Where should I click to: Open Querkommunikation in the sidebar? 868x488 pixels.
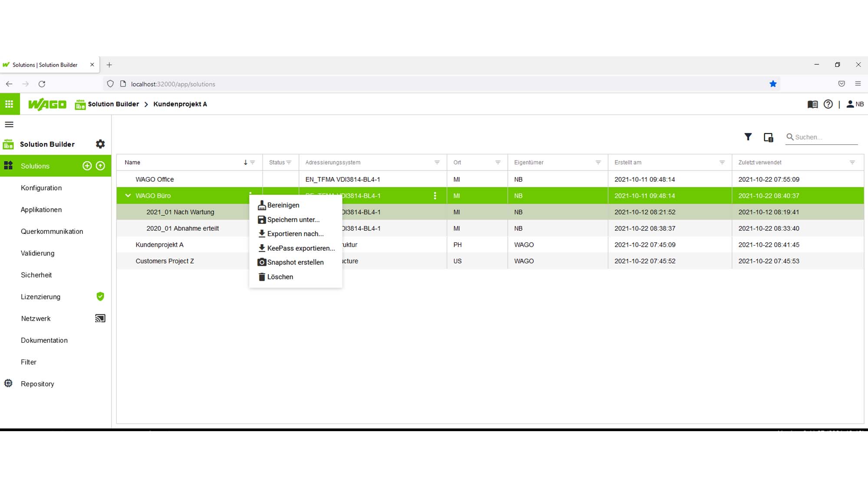tap(52, 231)
